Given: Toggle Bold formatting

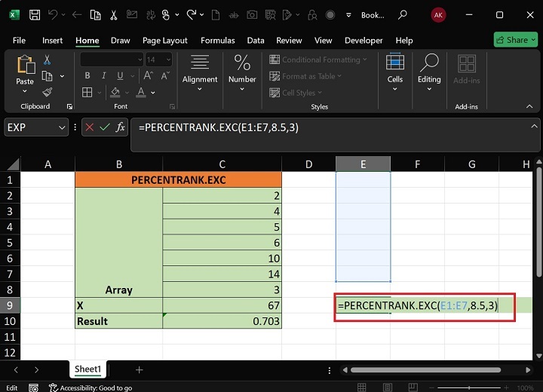Looking at the screenshot, I should (87, 75).
